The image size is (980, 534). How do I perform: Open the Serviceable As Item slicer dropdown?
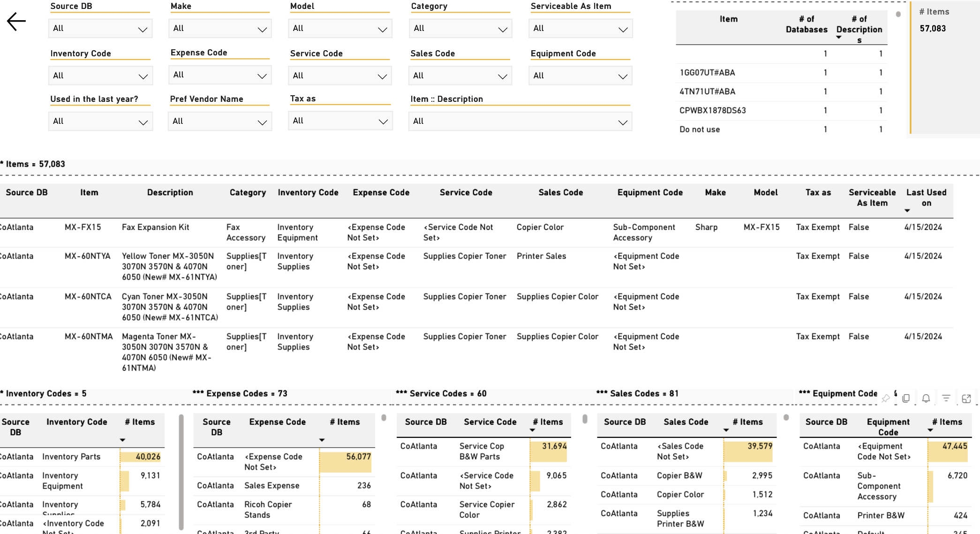[580, 29]
